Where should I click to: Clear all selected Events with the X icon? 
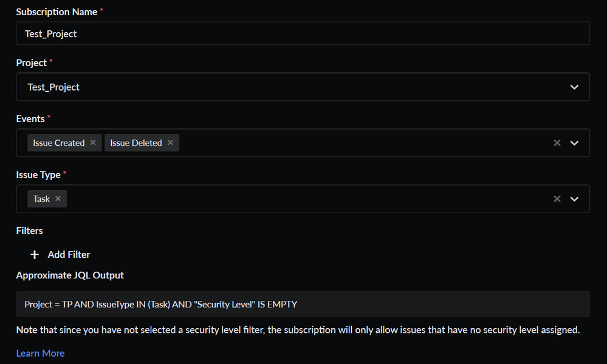point(557,142)
